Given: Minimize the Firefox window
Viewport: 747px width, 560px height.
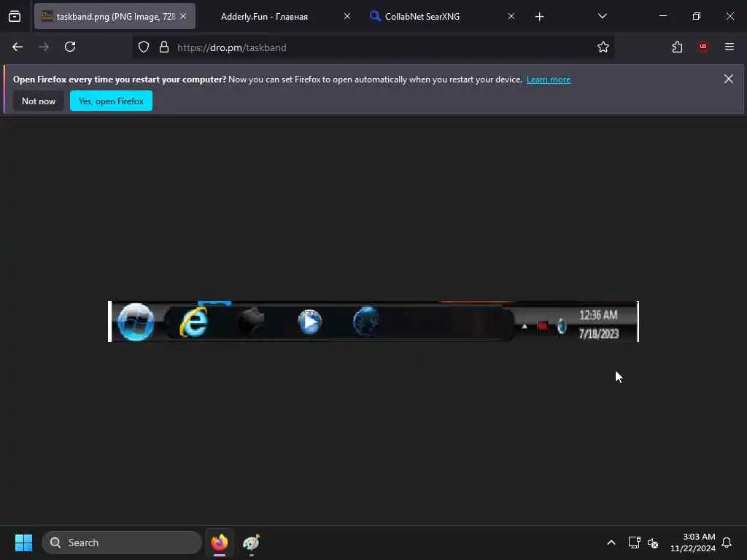Looking at the screenshot, I should pyautogui.click(x=663, y=16).
